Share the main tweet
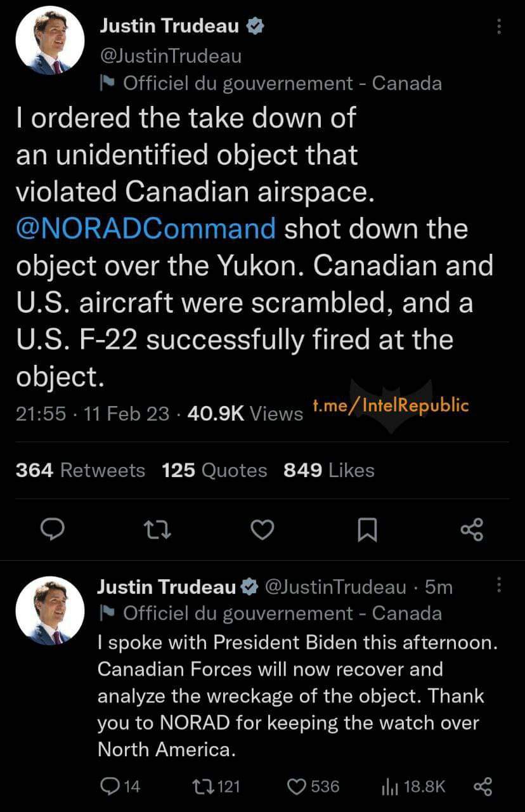 (x=472, y=530)
